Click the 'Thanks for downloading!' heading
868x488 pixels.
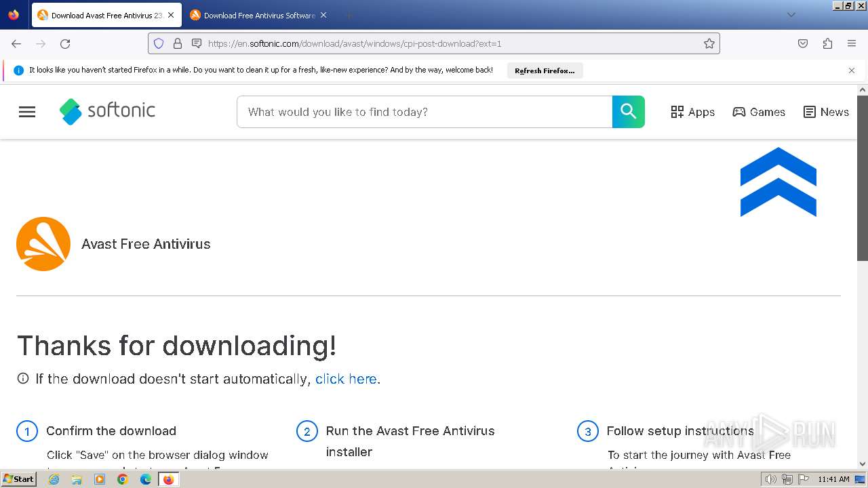point(176,346)
